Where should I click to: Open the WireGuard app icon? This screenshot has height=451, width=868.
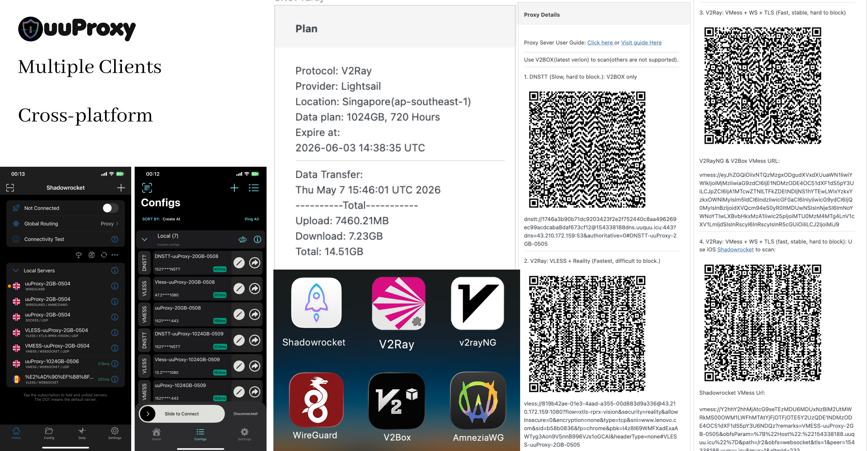click(x=316, y=400)
